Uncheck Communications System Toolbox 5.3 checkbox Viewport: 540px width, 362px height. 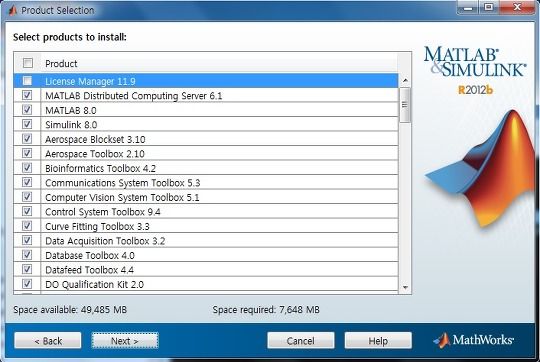[27, 182]
